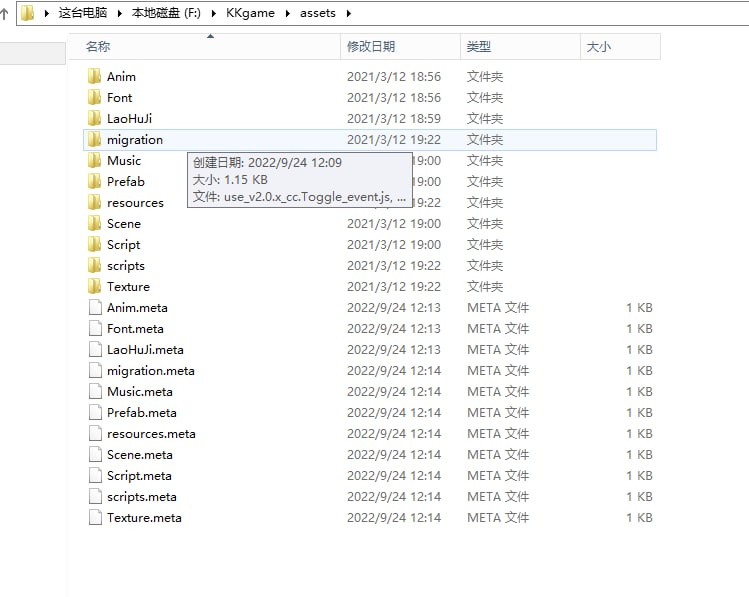The image size is (749, 597).
Task: Click the up arrow navigation button
Action: tap(5, 14)
